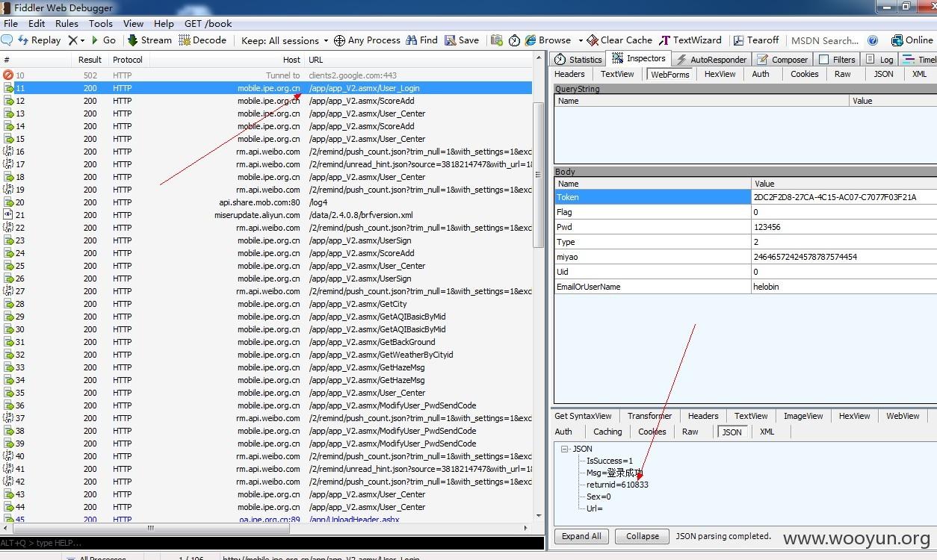
Task: Open the Log tab
Action: (x=879, y=59)
